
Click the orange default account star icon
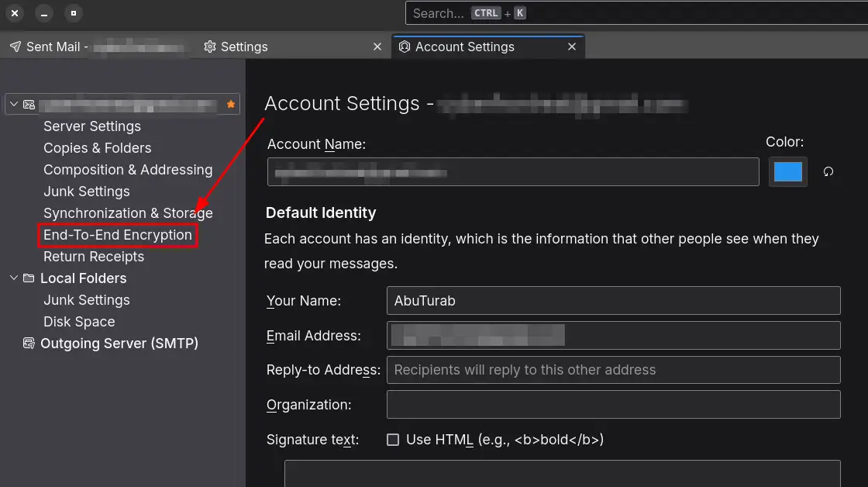tap(230, 104)
